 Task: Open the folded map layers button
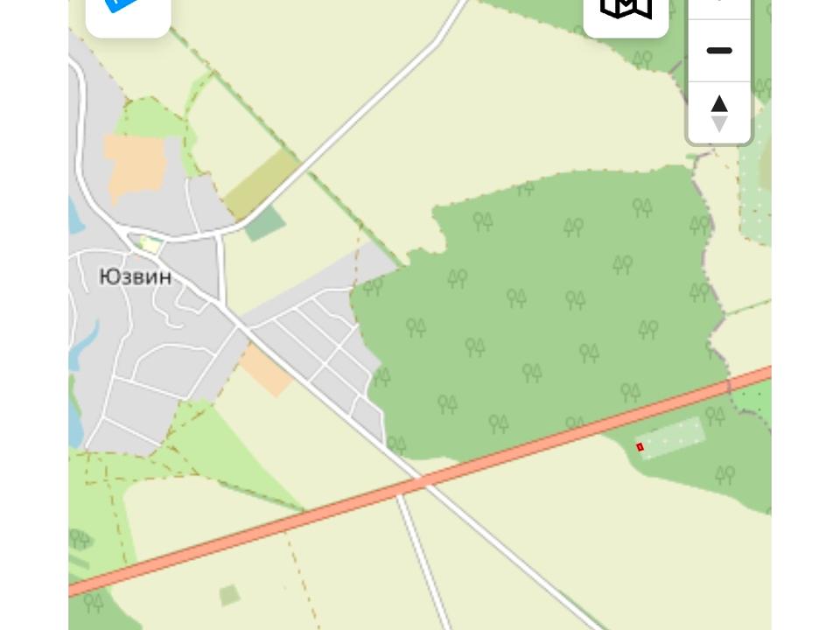(x=626, y=16)
